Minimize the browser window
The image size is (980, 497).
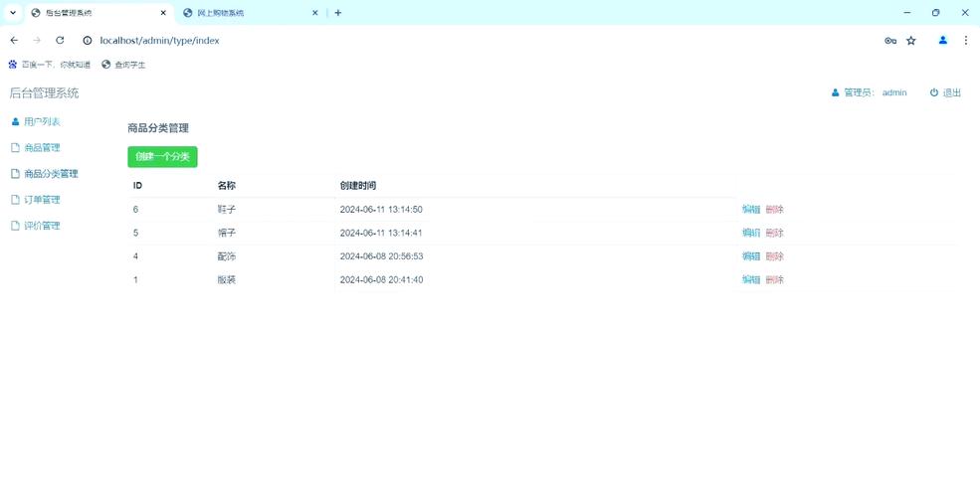(x=907, y=13)
